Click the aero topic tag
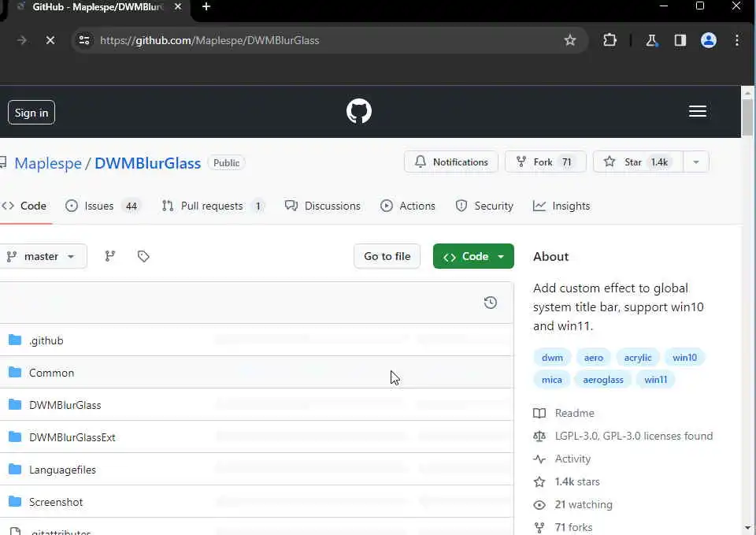The width and height of the screenshot is (756, 535). click(x=594, y=358)
